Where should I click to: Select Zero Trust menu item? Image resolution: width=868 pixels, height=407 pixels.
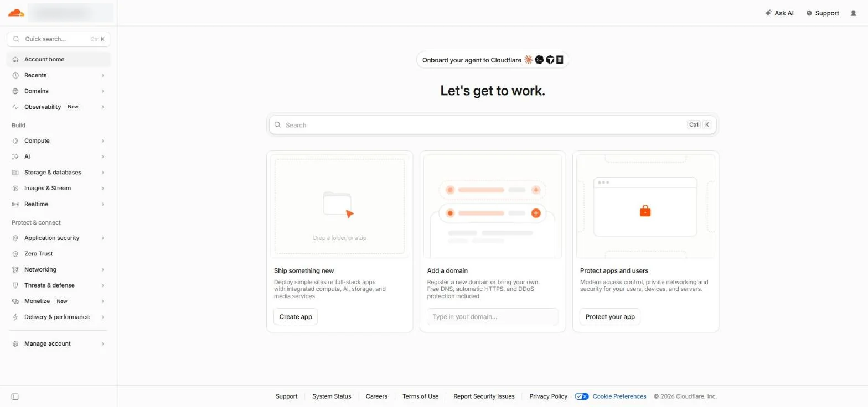tap(59, 254)
